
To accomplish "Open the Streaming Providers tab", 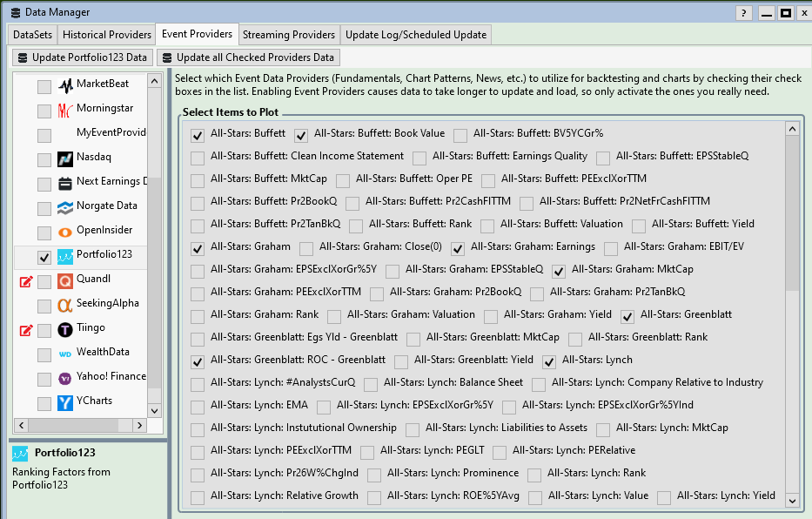I will (288, 35).
